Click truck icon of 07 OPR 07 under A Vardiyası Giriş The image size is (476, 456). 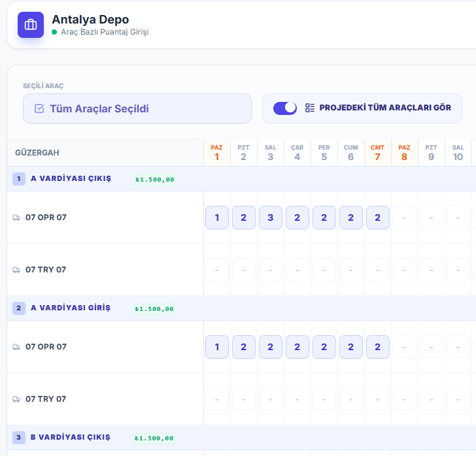click(16, 347)
